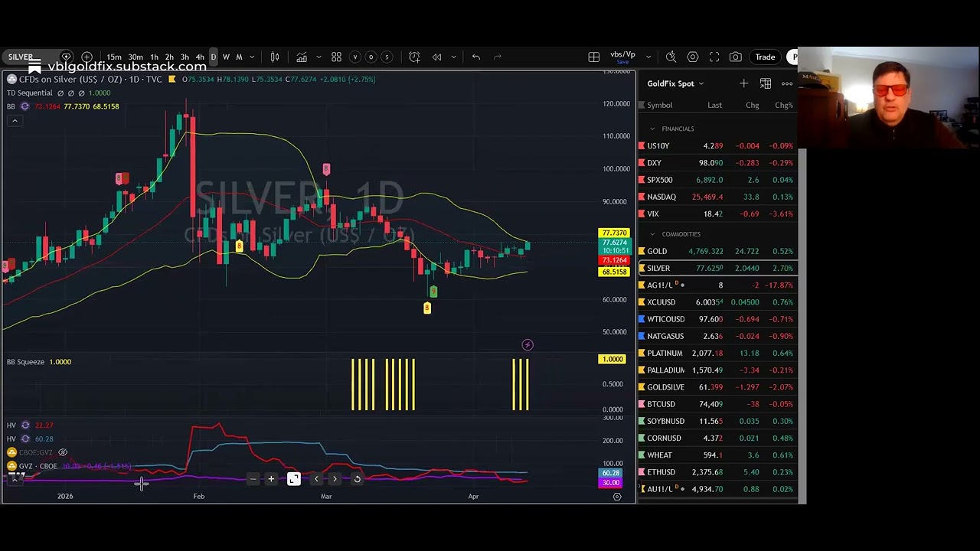Select the 4h timeframe
Viewport: 980px width, 551px height.
point(200,57)
